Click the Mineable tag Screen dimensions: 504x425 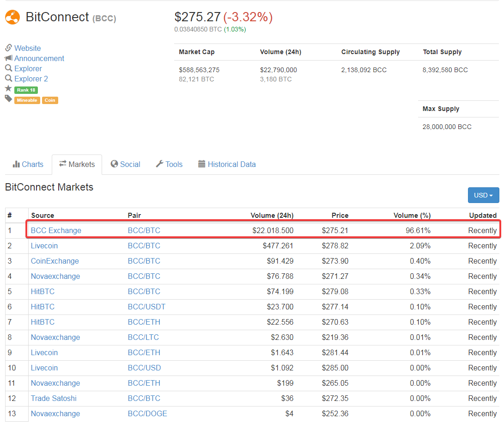(x=27, y=100)
